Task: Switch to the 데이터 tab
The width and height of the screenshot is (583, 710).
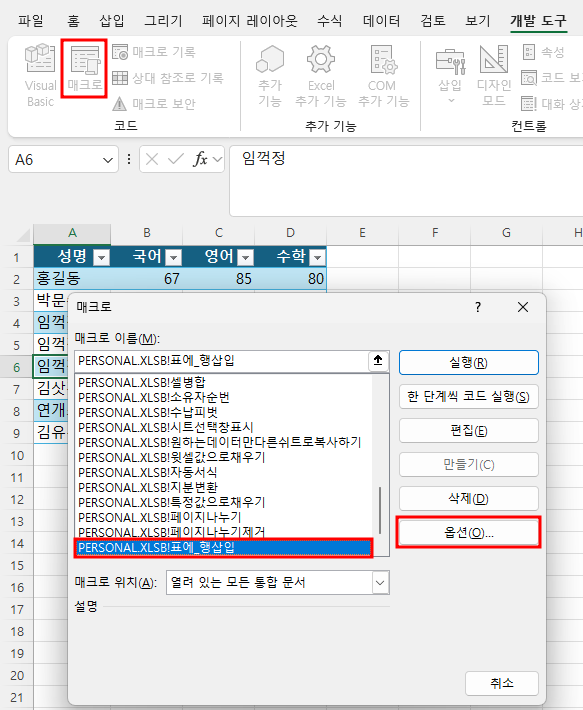Action: [x=381, y=20]
